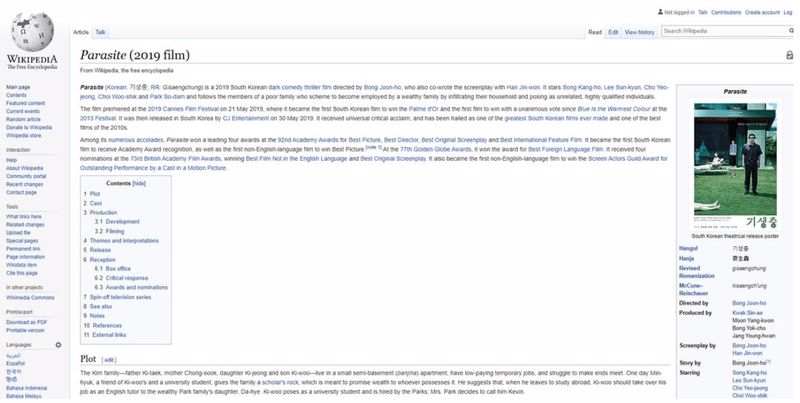This screenshot has width=800, height=403.
Task: Click Create account
Action: click(x=762, y=12)
